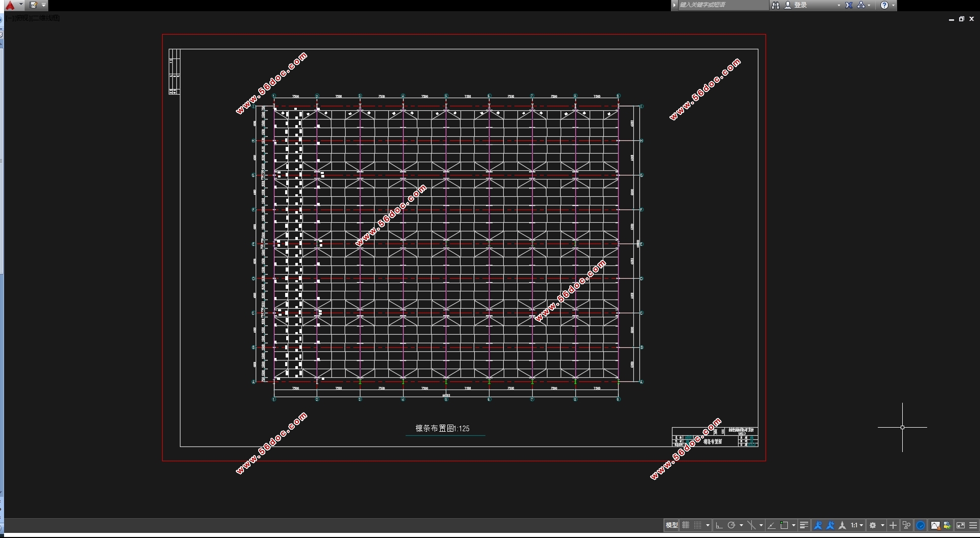Open the 二维线框 visual style menu

[46, 18]
